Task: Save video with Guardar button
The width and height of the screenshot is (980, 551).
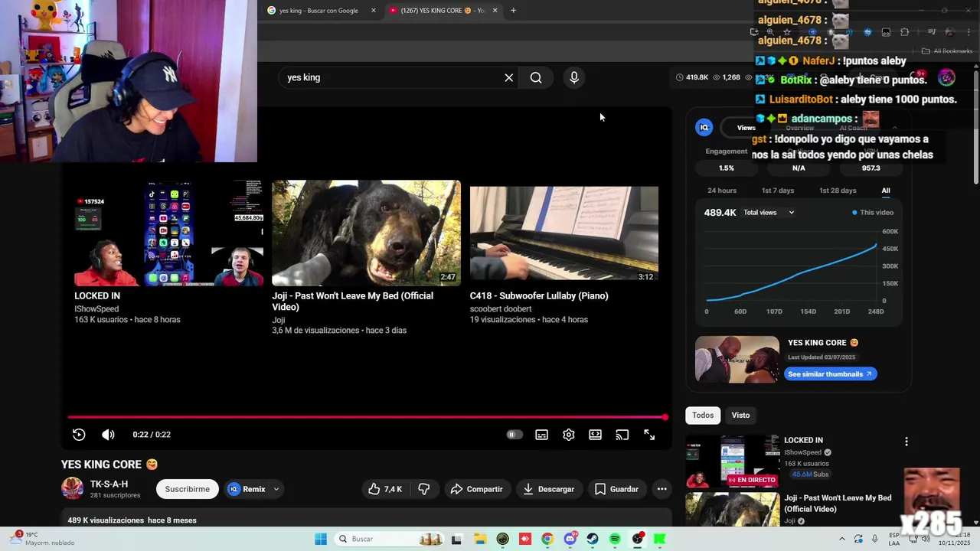Action: click(x=617, y=489)
